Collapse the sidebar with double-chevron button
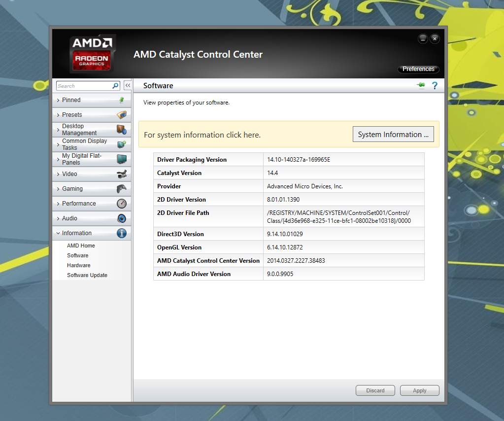This screenshot has height=421, width=504. point(128,86)
